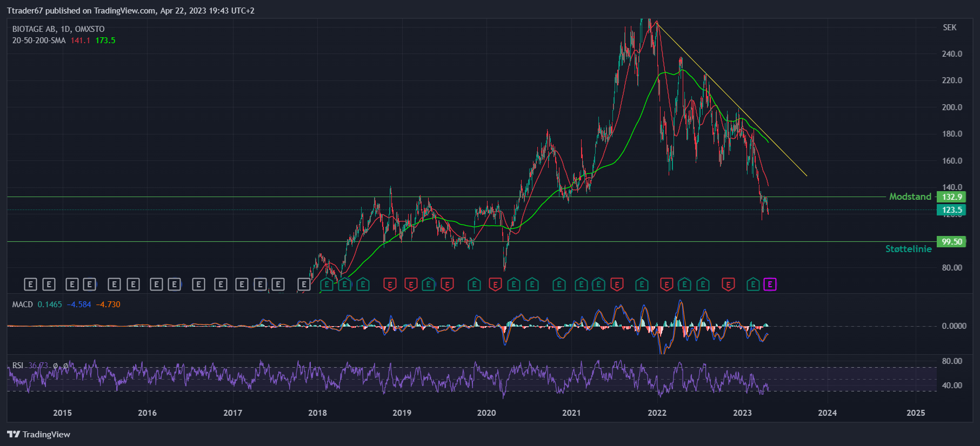Click the 123.5 current price tag
The image size is (980, 446).
point(951,210)
